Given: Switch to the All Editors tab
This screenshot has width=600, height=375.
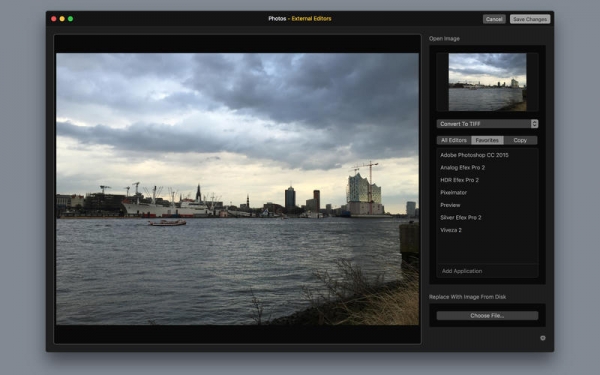Looking at the screenshot, I should pos(454,140).
